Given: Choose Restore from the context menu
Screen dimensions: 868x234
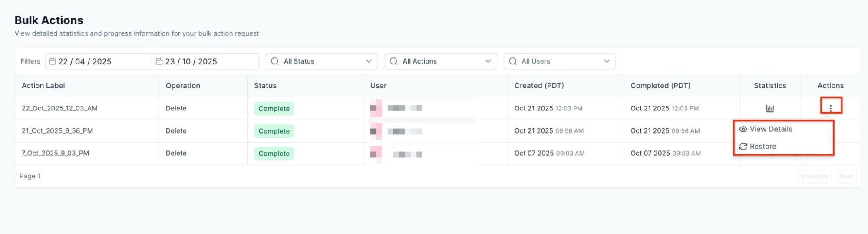Looking at the screenshot, I should [762, 147].
